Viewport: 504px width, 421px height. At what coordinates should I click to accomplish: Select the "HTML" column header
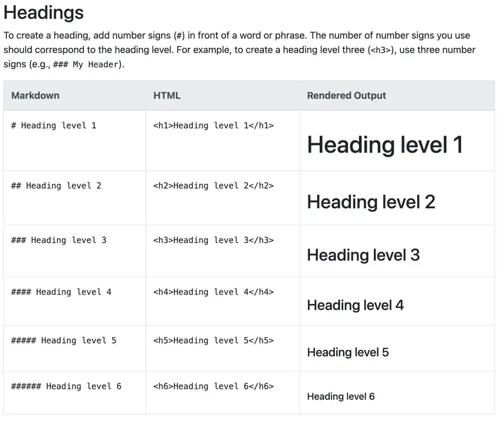167,95
